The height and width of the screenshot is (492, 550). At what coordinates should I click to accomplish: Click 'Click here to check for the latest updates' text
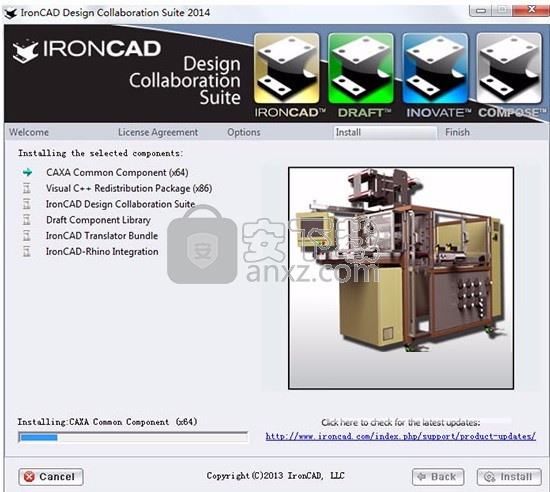pos(401,423)
